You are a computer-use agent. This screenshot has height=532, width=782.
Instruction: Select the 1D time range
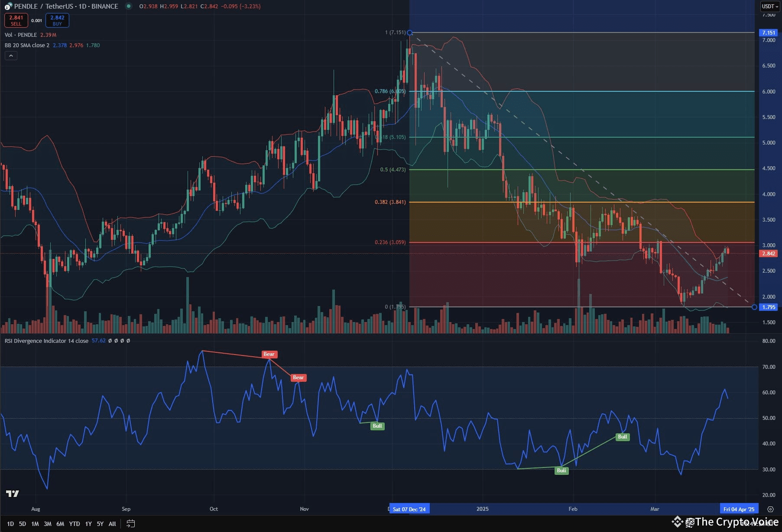pyautogui.click(x=10, y=524)
